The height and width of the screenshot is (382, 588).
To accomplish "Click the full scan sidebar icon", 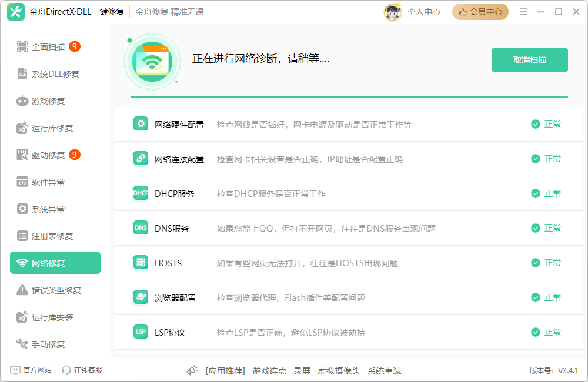I will (22, 47).
